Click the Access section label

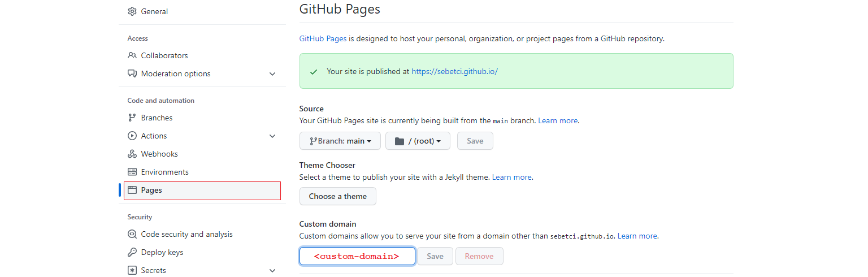click(x=138, y=38)
